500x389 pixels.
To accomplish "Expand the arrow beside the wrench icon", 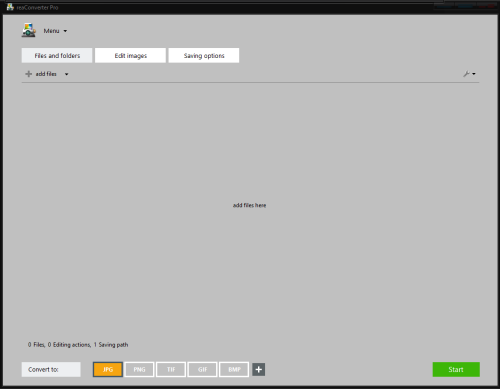I will [474, 74].
